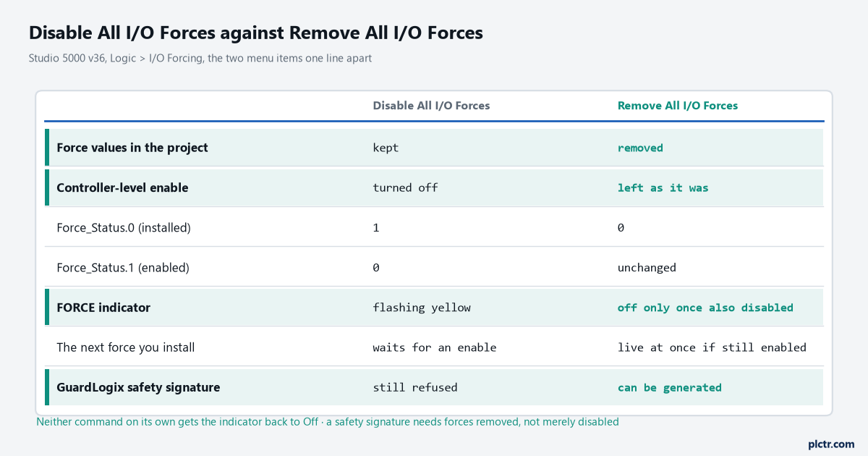868x456 pixels.
Task: Click 'The next force you install' row label
Action: point(126,347)
